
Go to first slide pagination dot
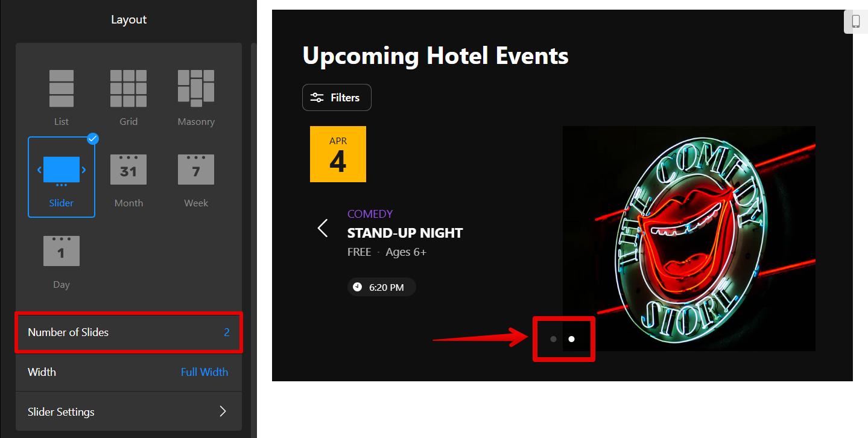coord(553,339)
